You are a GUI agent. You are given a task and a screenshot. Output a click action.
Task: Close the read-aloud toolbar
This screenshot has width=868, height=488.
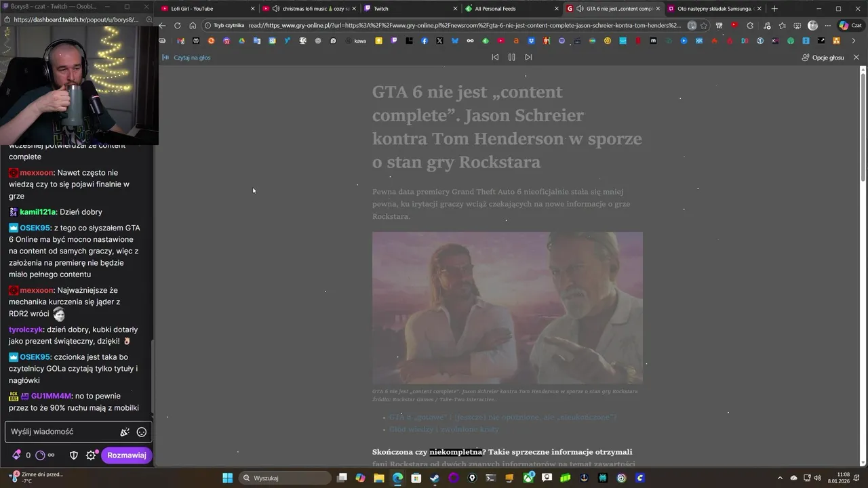856,58
